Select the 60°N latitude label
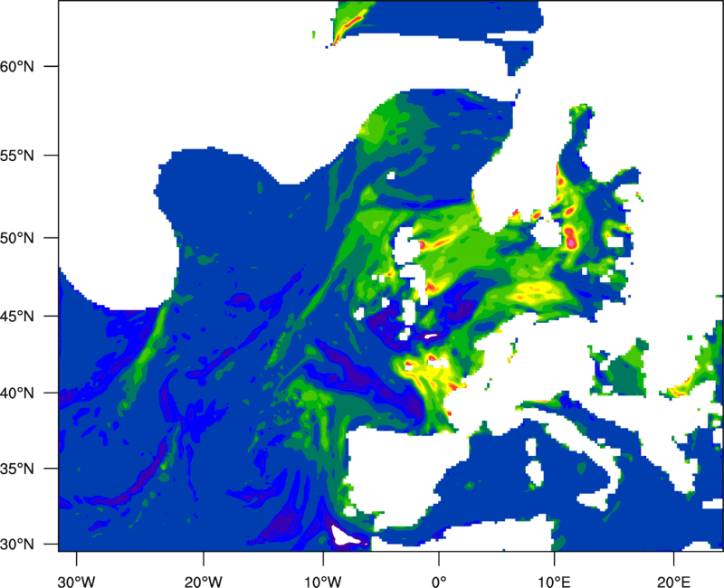The height and width of the screenshot is (588, 724). click(17, 66)
